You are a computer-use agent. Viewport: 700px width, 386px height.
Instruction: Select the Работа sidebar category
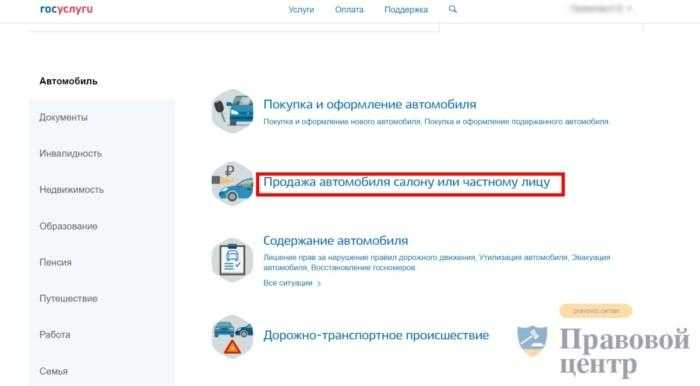(x=55, y=335)
